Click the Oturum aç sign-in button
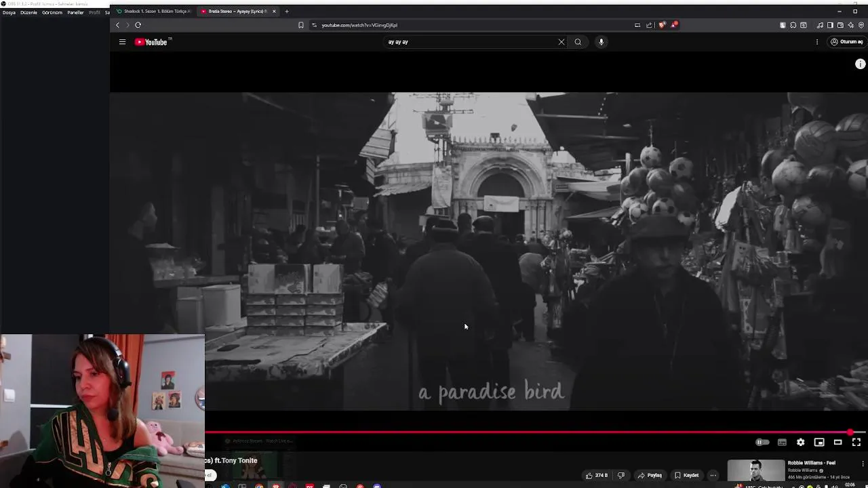868x488 pixels. pyautogui.click(x=847, y=42)
